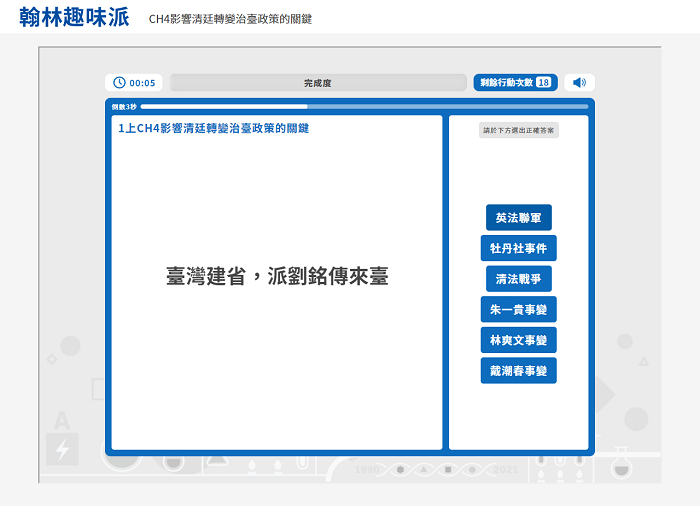700x506 pixels.
Task: Choose the answer 牡丹社事件
Action: (x=518, y=248)
